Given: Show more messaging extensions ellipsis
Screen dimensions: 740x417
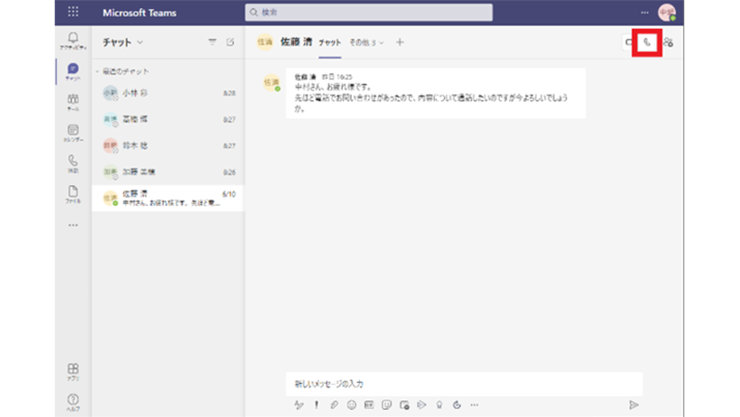Looking at the screenshot, I should [474, 405].
